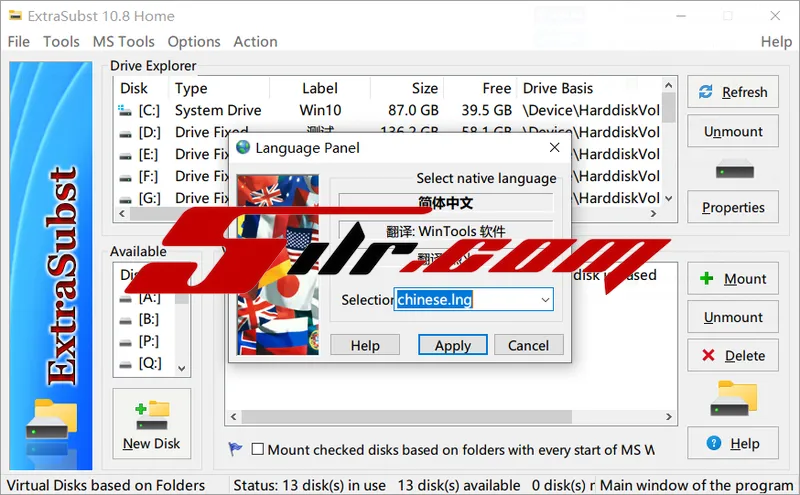The image size is (800, 495).
Task: Open the Options menu
Action: tap(194, 41)
